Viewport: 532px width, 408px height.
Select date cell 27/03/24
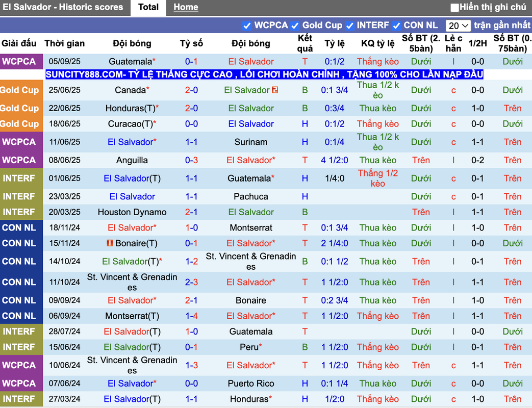pos(64,399)
